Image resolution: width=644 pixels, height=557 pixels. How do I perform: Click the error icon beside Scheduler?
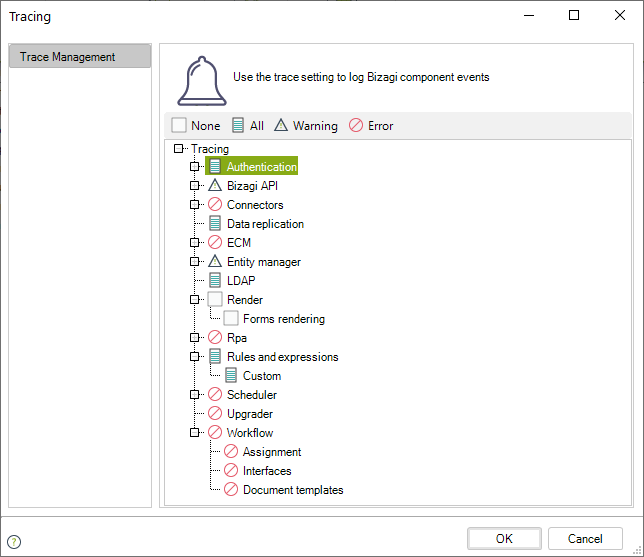[215, 394]
